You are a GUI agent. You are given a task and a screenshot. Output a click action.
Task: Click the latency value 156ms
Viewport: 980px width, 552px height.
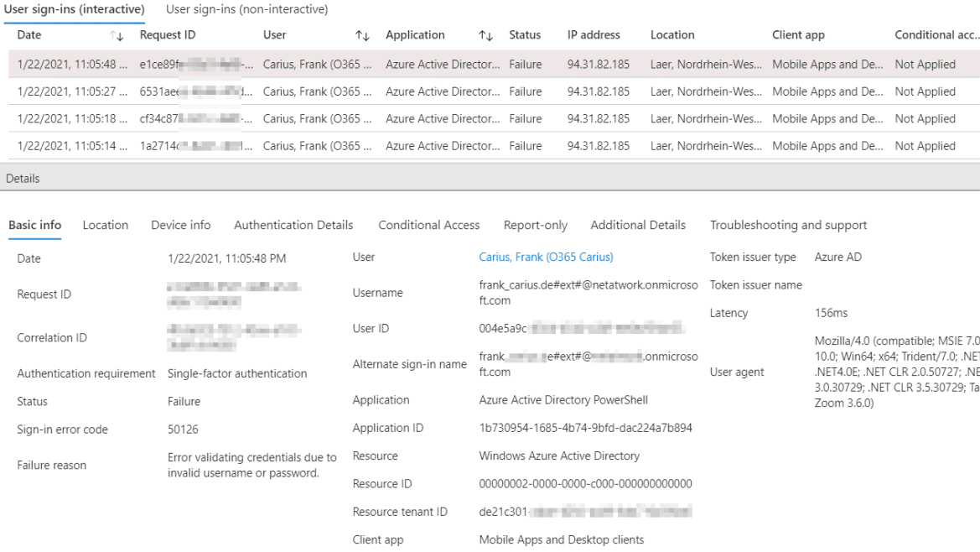coord(832,313)
